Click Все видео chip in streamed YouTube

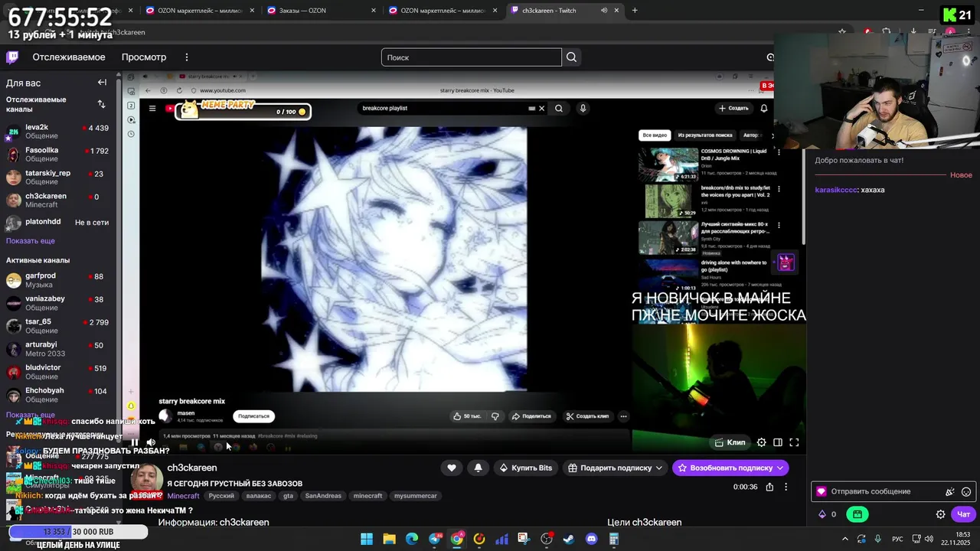point(655,135)
